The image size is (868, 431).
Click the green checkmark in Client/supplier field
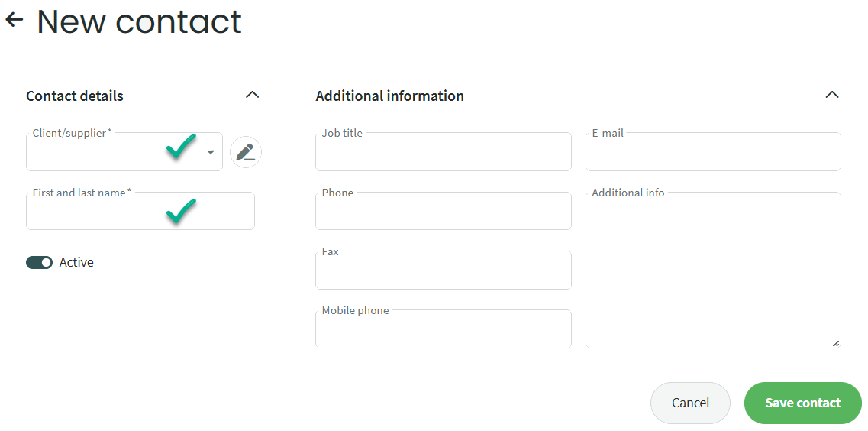click(x=181, y=147)
